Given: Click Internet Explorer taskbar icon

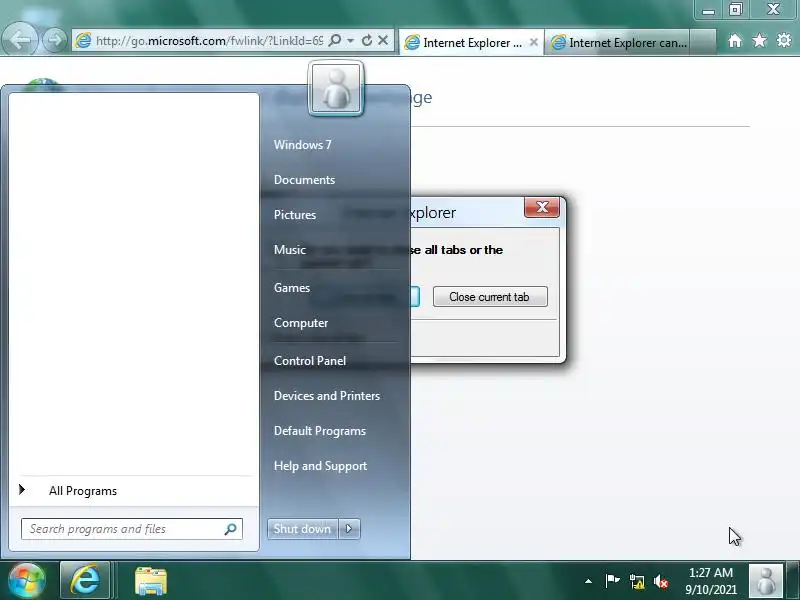Looking at the screenshot, I should click(x=85, y=581).
